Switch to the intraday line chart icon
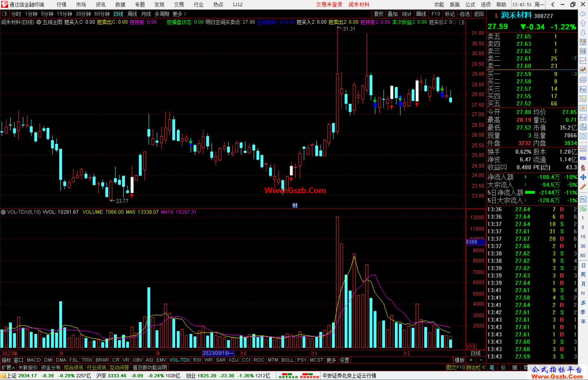The image size is (588, 380). pyautogui.click(x=583, y=61)
